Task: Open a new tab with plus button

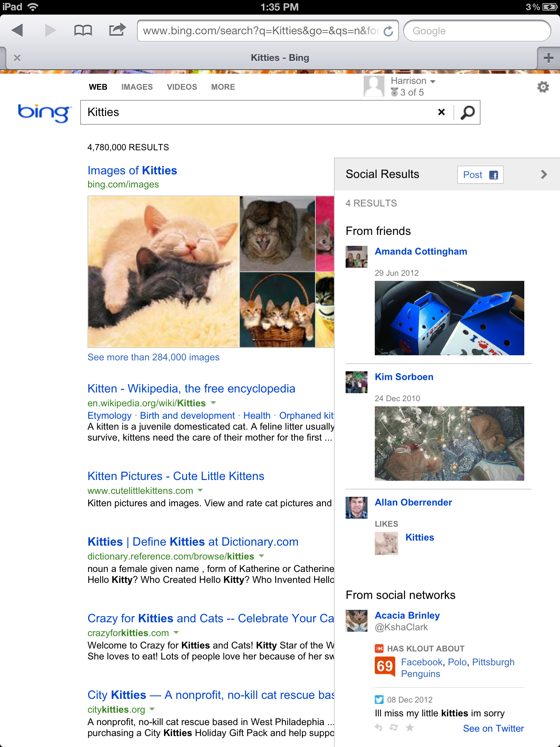Action: pyautogui.click(x=548, y=58)
